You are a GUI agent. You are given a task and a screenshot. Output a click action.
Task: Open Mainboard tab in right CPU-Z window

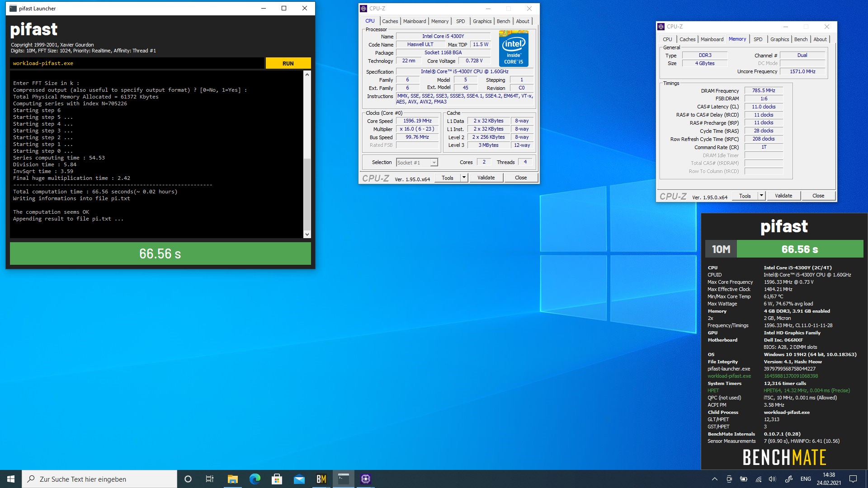click(x=712, y=39)
